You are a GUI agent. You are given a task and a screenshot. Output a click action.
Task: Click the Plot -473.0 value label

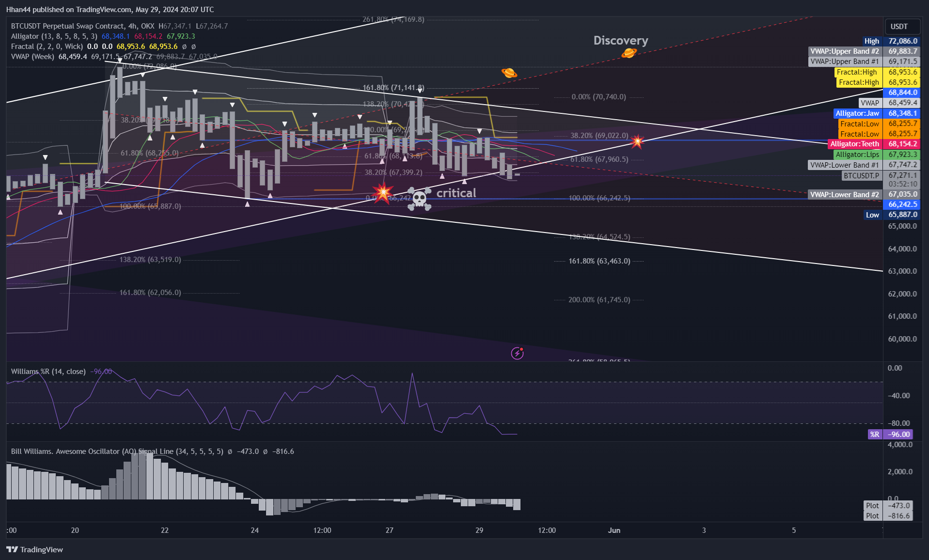[888, 506]
